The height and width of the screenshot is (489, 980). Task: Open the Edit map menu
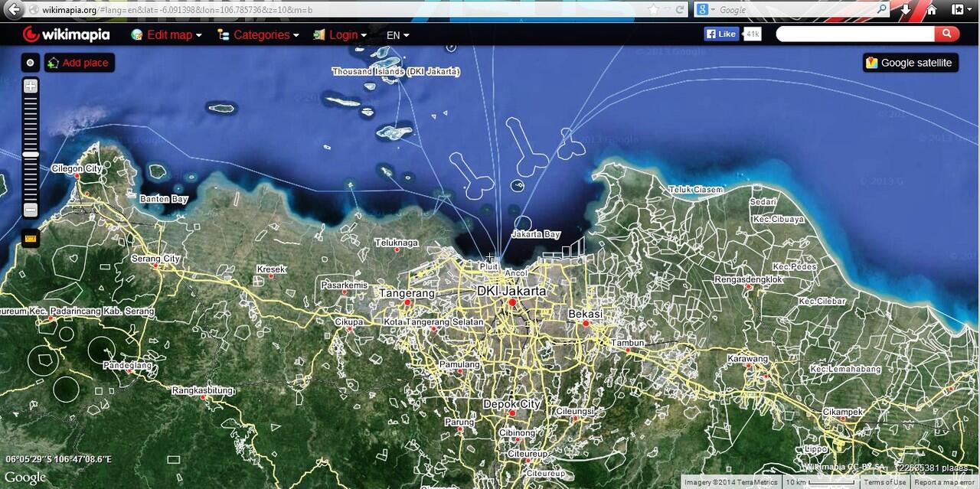[x=166, y=35]
